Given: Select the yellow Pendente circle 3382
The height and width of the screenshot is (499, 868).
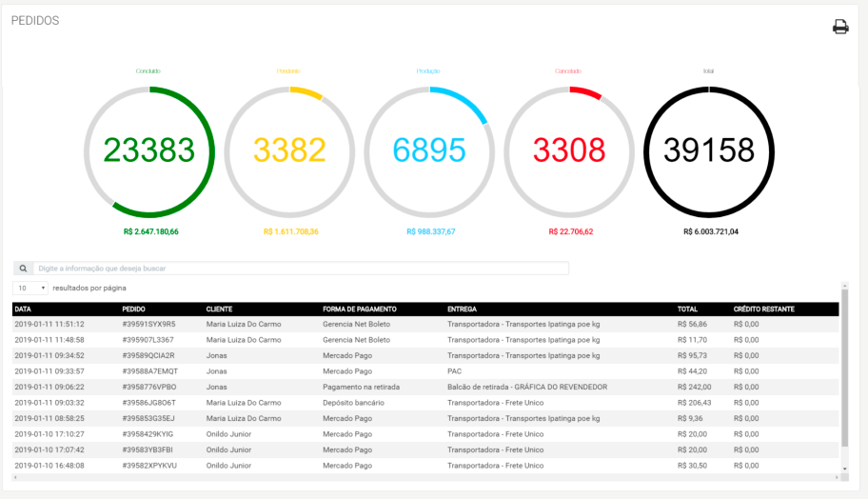Looking at the screenshot, I should (289, 151).
